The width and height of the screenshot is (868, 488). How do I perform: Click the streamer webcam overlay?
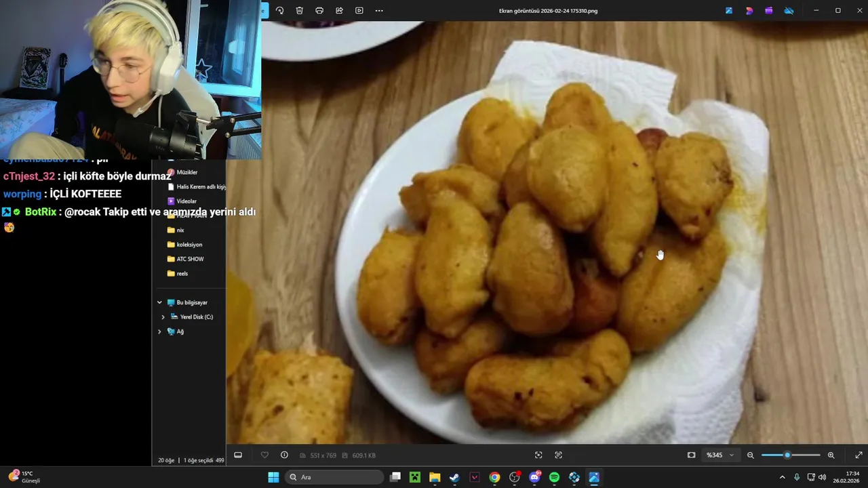(130, 79)
